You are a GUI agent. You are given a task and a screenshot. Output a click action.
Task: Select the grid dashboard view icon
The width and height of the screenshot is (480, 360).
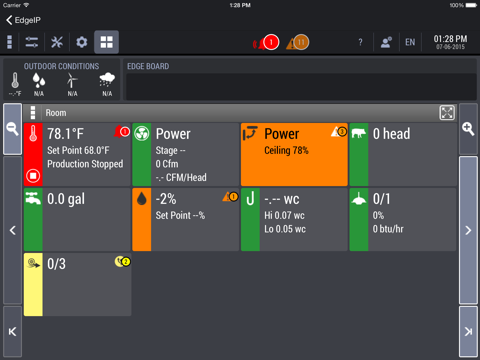(x=107, y=42)
